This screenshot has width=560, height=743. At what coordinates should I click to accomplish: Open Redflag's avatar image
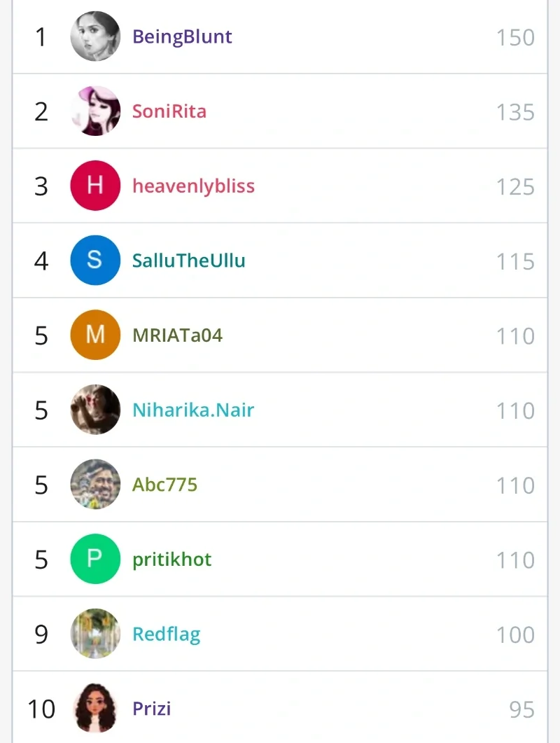95,634
